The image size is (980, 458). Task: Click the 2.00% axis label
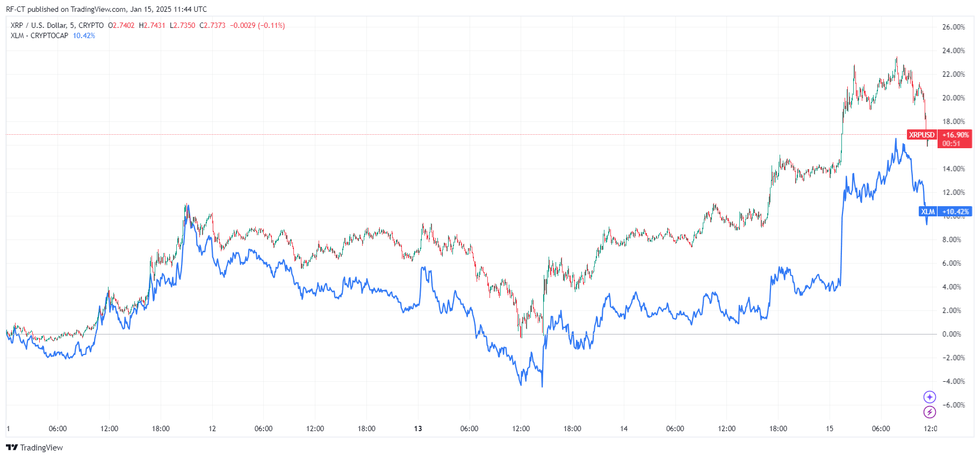click(952, 310)
